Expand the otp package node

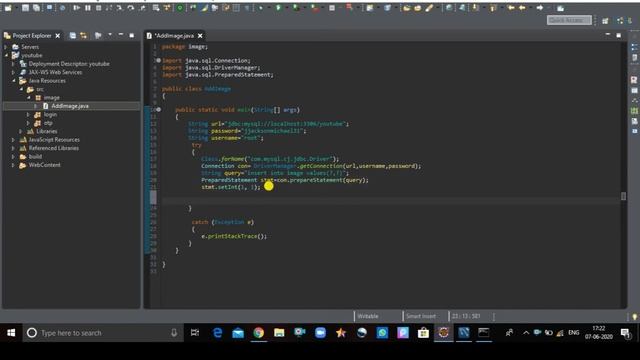28,123
